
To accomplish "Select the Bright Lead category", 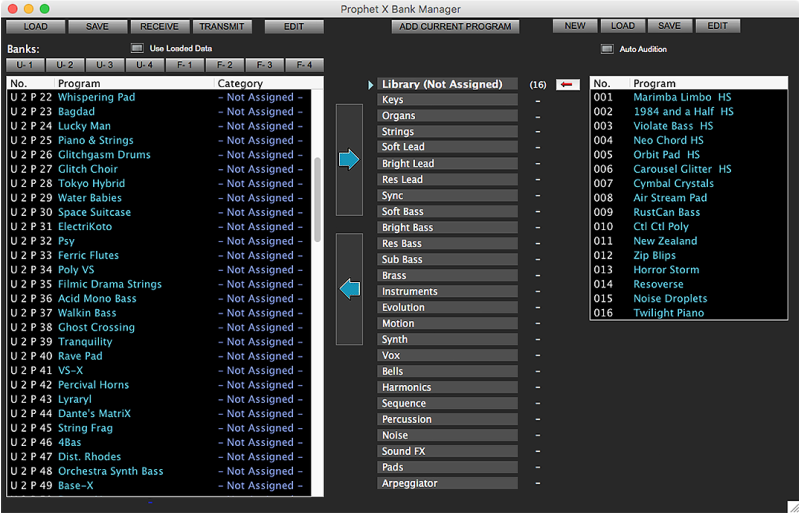I will [x=447, y=164].
